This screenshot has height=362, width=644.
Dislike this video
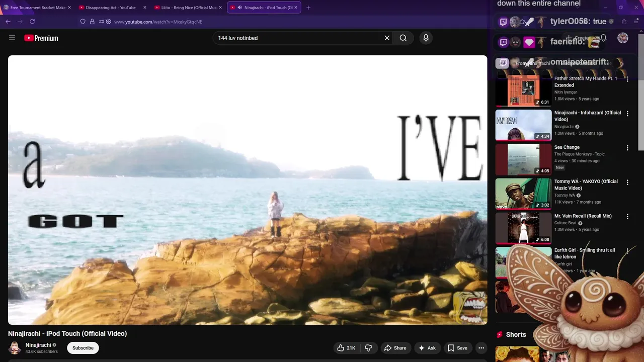(368, 348)
